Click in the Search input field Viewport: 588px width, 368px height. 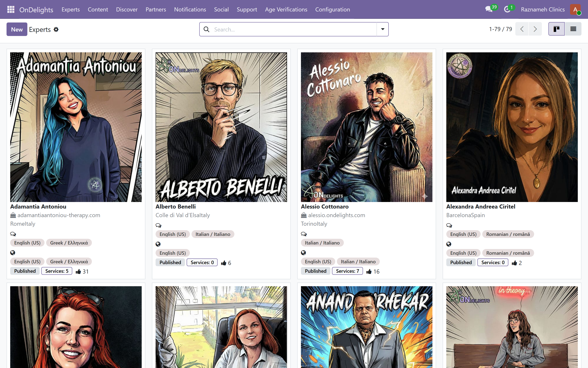[294, 29]
